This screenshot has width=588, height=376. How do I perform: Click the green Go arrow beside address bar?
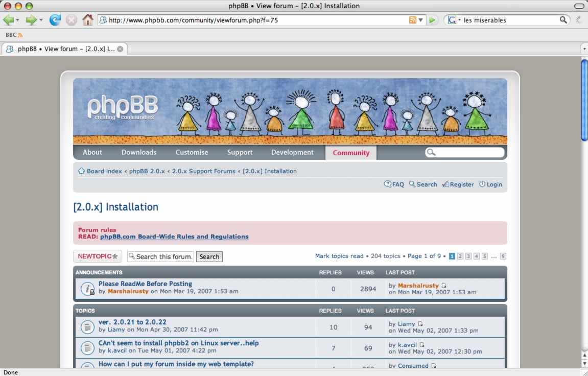[432, 20]
